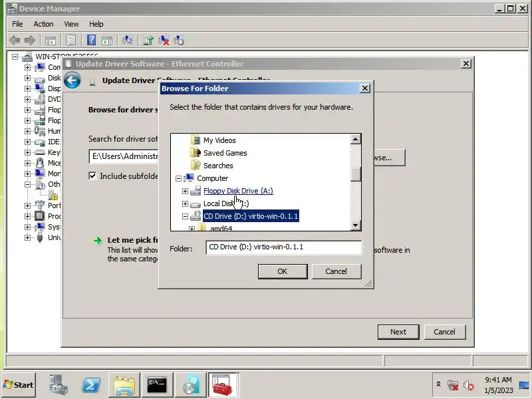532x399 pixels.
Task: Click the network status tray icon
Action: [453, 385]
